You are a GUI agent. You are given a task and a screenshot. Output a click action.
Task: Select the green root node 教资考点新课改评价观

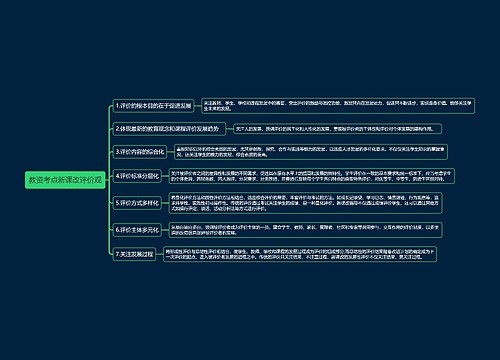(x=65, y=180)
